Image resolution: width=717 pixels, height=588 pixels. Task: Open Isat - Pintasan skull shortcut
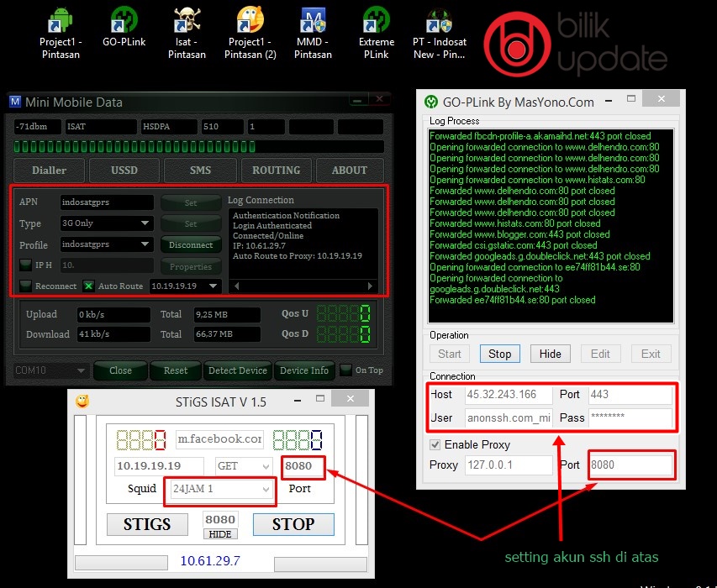pos(187,34)
